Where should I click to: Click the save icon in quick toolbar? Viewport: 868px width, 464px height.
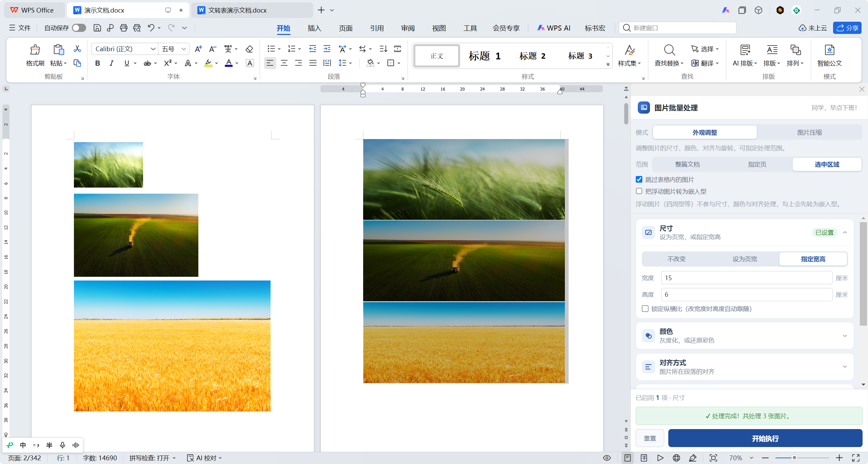[97, 28]
